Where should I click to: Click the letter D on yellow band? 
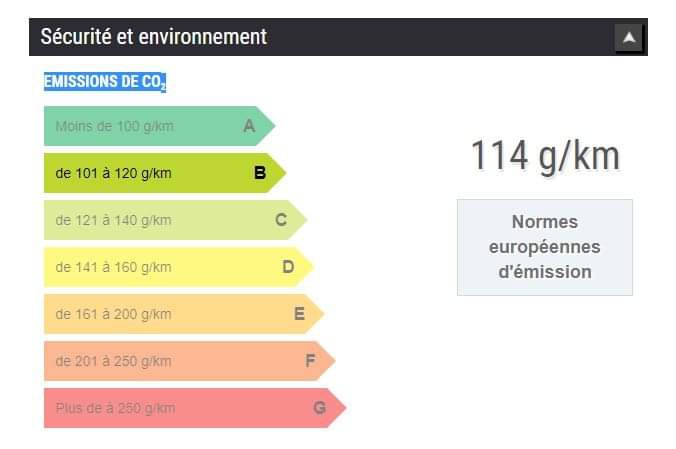click(x=288, y=267)
